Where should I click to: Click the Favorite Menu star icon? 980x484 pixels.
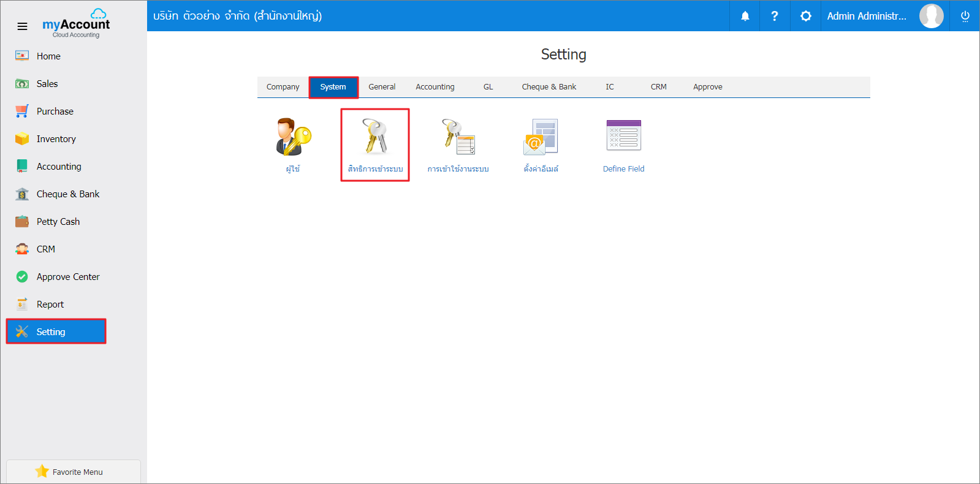pyautogui.click(x=42, y=471)
